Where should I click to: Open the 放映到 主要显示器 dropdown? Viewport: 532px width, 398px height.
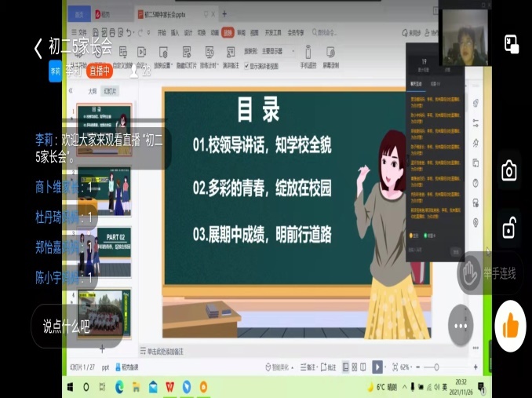pos(277,52)
